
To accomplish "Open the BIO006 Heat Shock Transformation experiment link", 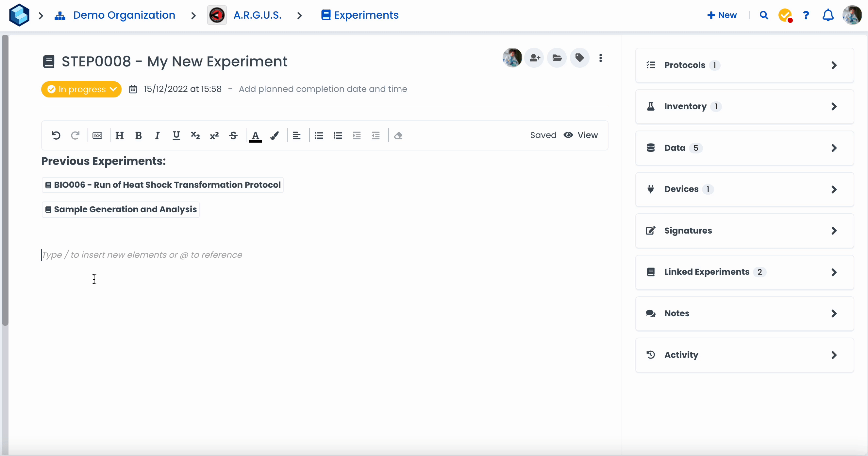I will (x=163, y=185).
